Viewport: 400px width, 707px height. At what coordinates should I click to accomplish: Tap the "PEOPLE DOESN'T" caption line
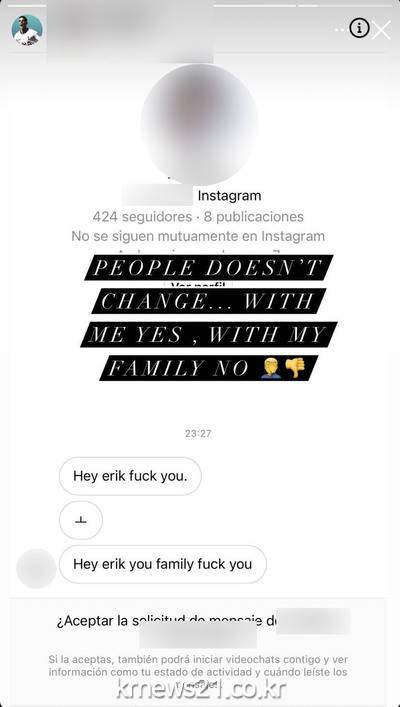[x=208, y=267]
